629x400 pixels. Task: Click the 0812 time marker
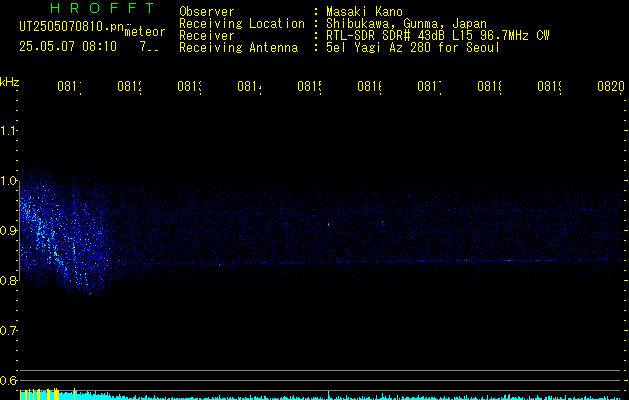[130, 86]
